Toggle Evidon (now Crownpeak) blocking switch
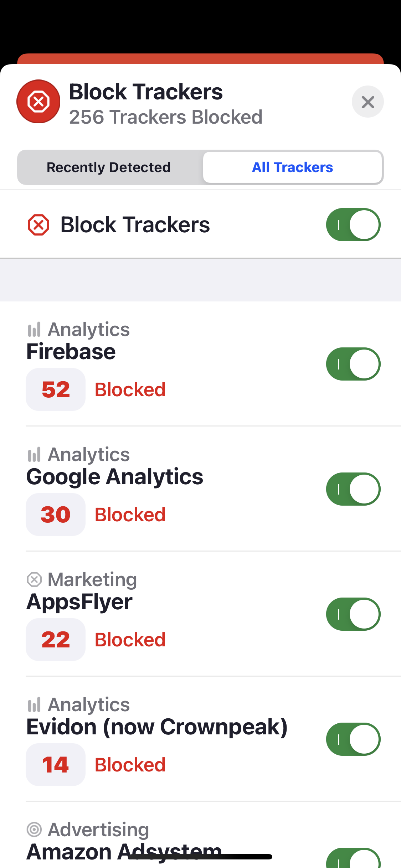This screenshot has width=401, height=868. 353,739
